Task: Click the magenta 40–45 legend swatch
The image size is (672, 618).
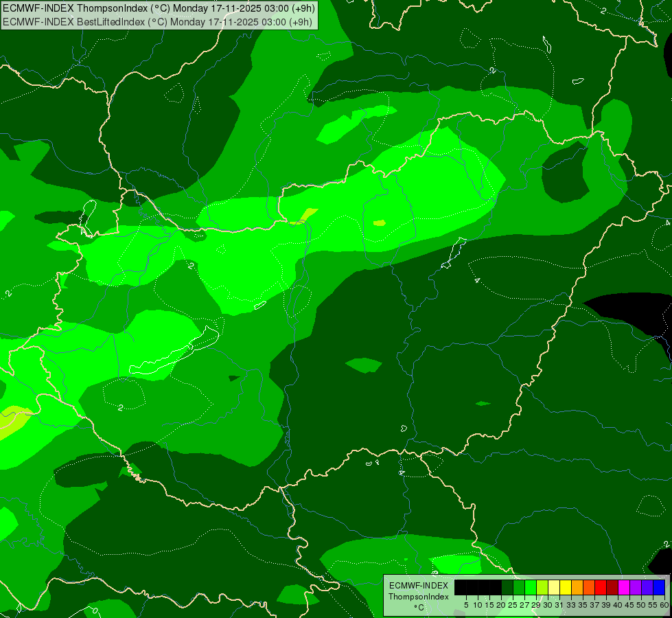Action: pyautogui.click(x=624, y=587)
